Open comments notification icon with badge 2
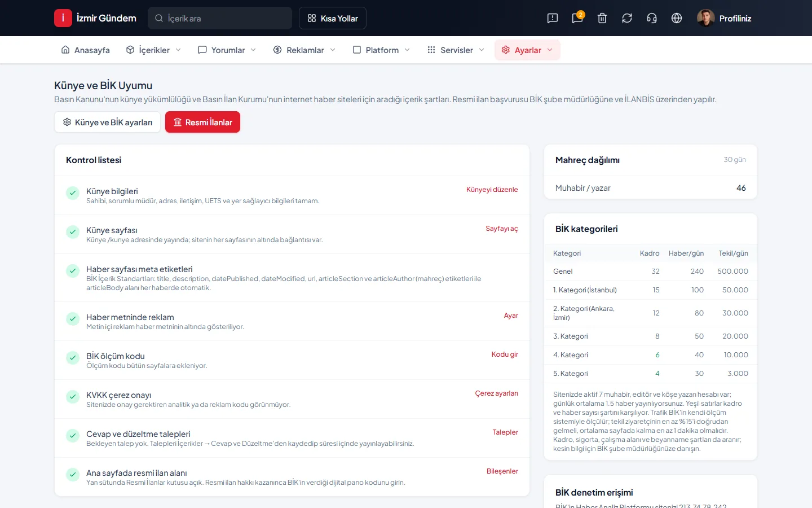Image resolution: width=812 pixels, height=508 pixels. (x=577, y=18)
